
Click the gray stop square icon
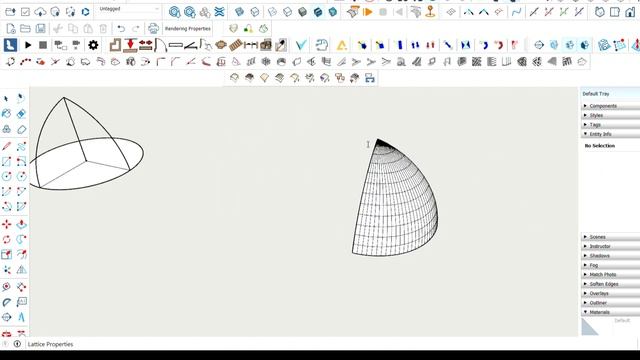click(x=43, y=45)
